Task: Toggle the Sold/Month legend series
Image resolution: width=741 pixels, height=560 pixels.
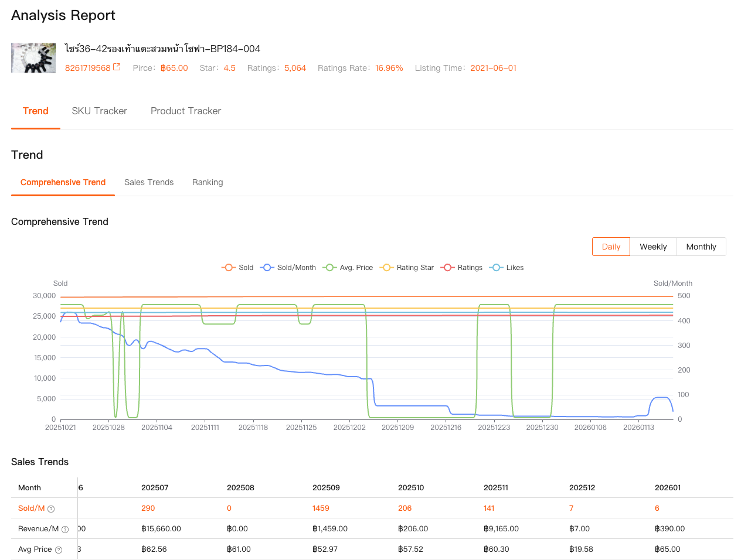Action: (288, 268)
